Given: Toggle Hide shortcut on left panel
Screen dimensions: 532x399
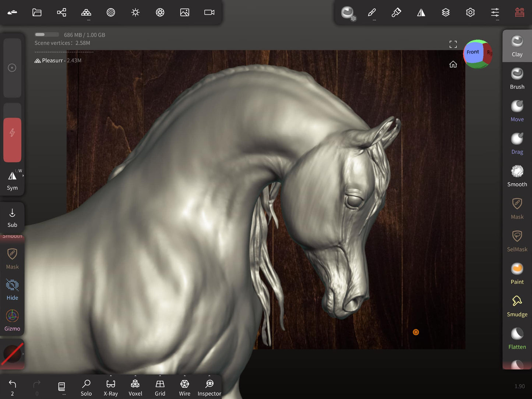Looking at the screenshot, I should (x=12, y=289).
